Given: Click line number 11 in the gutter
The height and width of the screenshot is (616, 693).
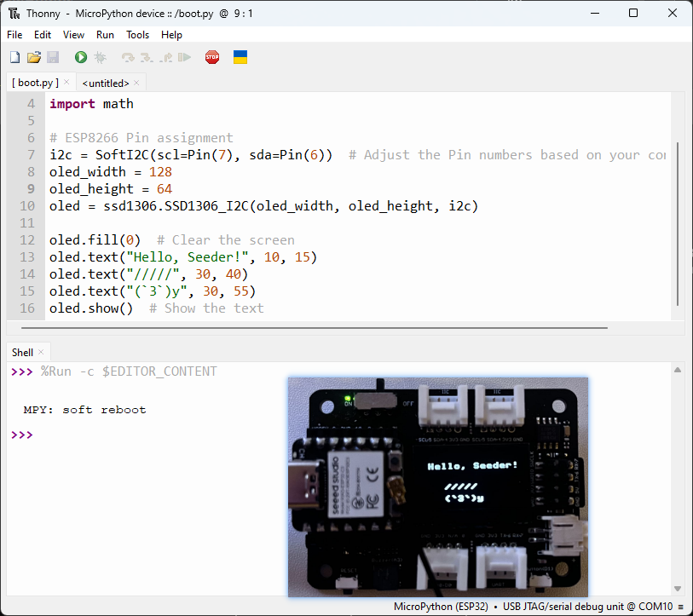Looking at the screenshot, I should click(27, 222).
